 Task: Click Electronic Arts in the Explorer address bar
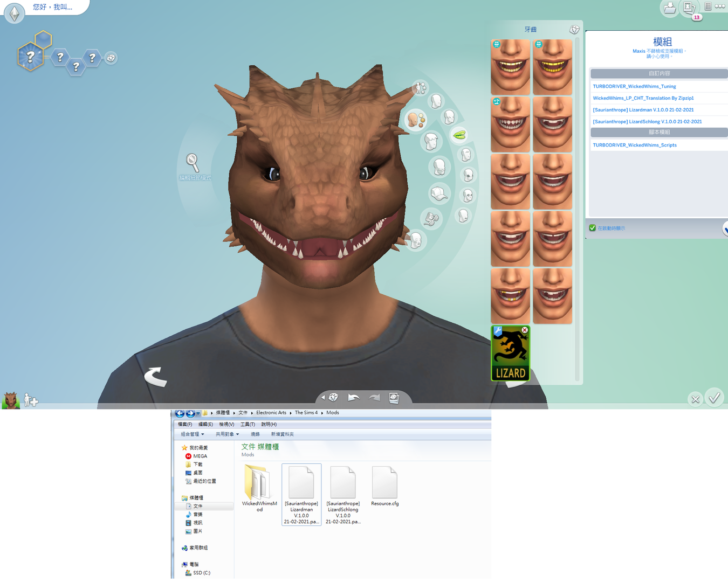[271, 413]
